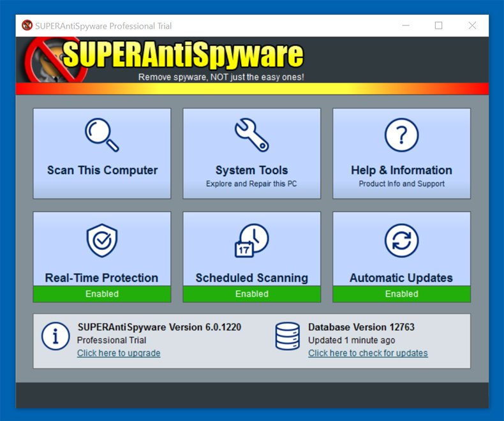The width and height of the screenshot is (504, 421).
Task: Click the question mark help icon
Action: [401, 135]
